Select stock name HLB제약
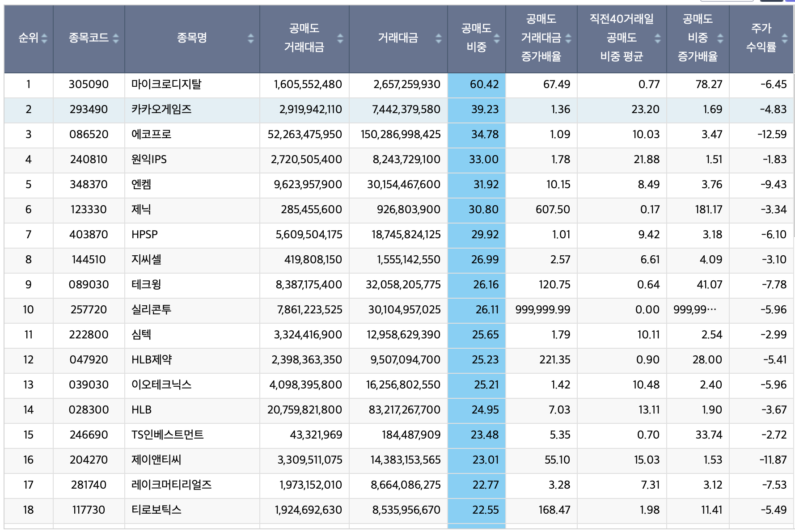 click(x=152, y=359)
